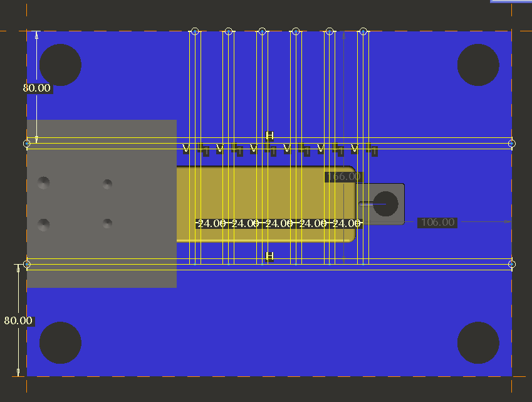This screenshot has width=532, height=402.
Task: Select the rightmost 24.00 spacing dimension
Action: tap(346, 223)
